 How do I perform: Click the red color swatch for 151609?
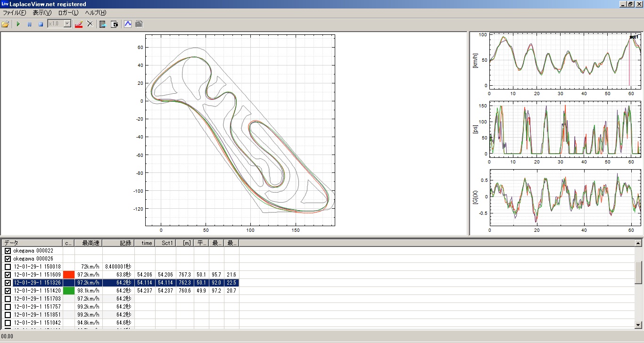point(69,275)
